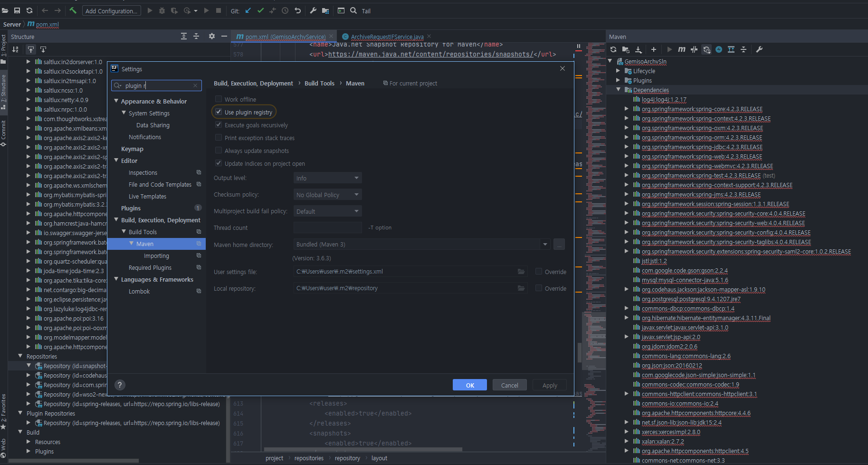
Task: Collapse Dependencies node in Maven panel
Action: (x=619, y=90)
